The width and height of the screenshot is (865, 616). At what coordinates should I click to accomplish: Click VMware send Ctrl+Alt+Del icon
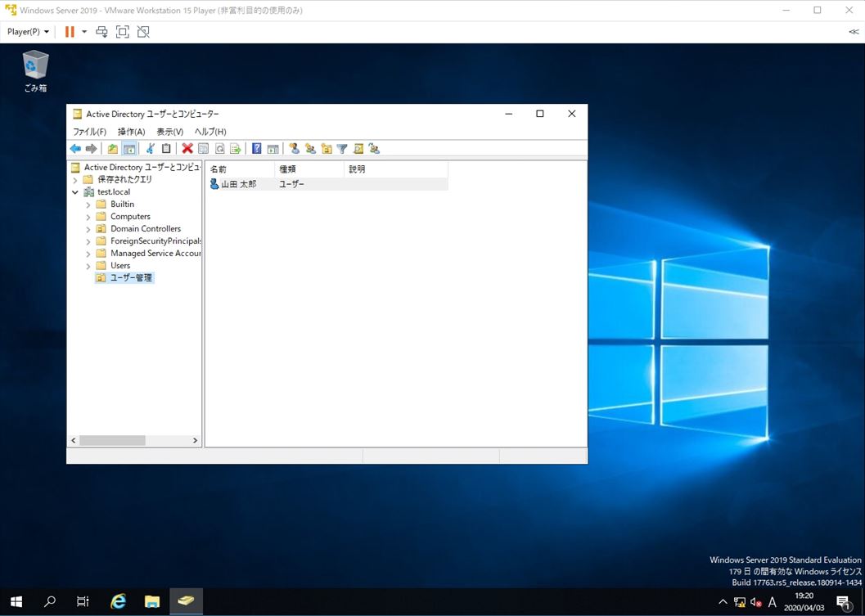(101, 32)
